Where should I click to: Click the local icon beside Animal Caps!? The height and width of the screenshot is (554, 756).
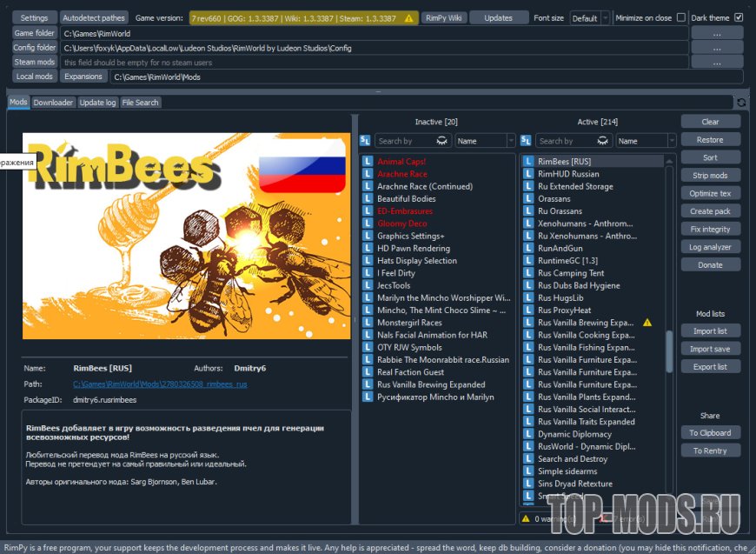point(368,162)
